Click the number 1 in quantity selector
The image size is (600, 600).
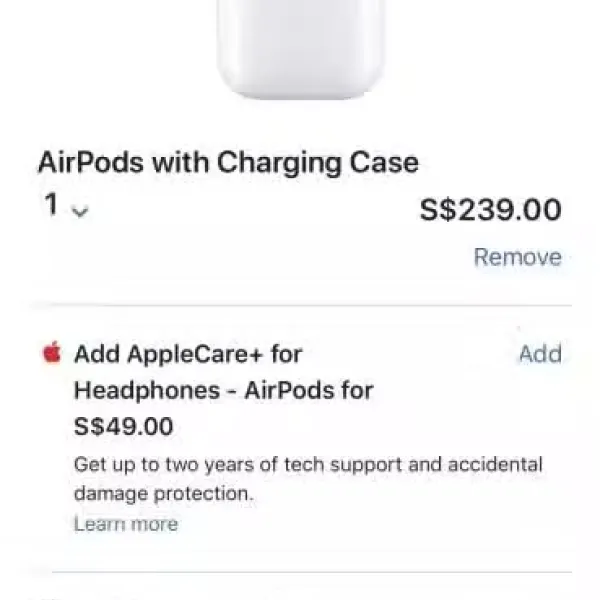click(x=51, y=204)
